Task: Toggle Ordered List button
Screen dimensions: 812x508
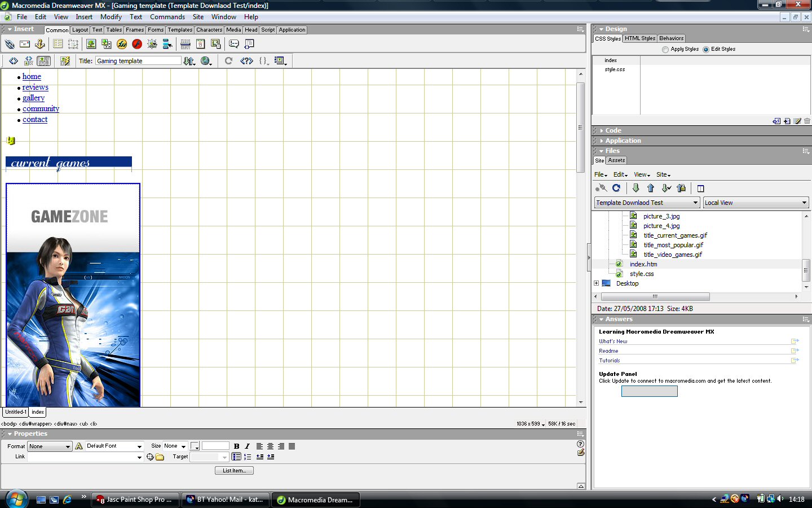Action: tap(248, 457)
